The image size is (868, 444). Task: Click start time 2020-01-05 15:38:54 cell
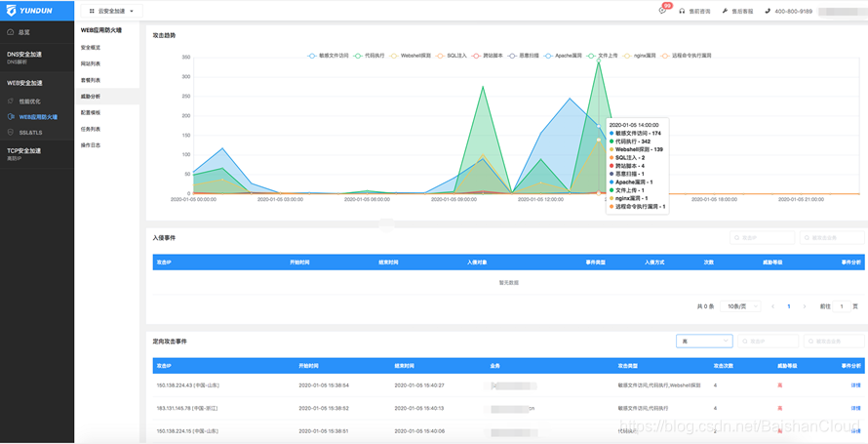[x=324, y=384]
